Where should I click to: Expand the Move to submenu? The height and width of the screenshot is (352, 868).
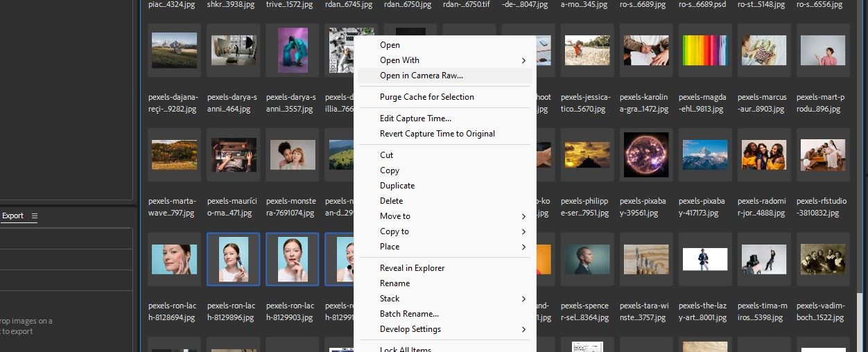coord(445,216)
